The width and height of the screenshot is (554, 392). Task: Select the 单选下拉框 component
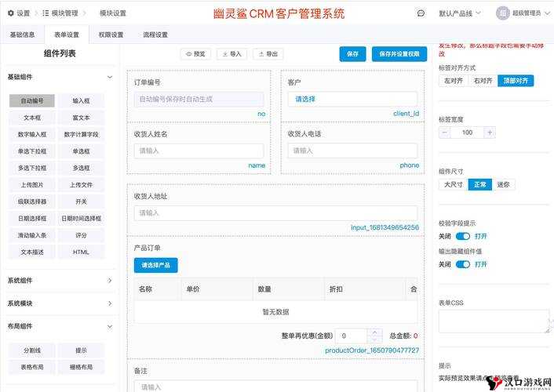coord(32,151)
